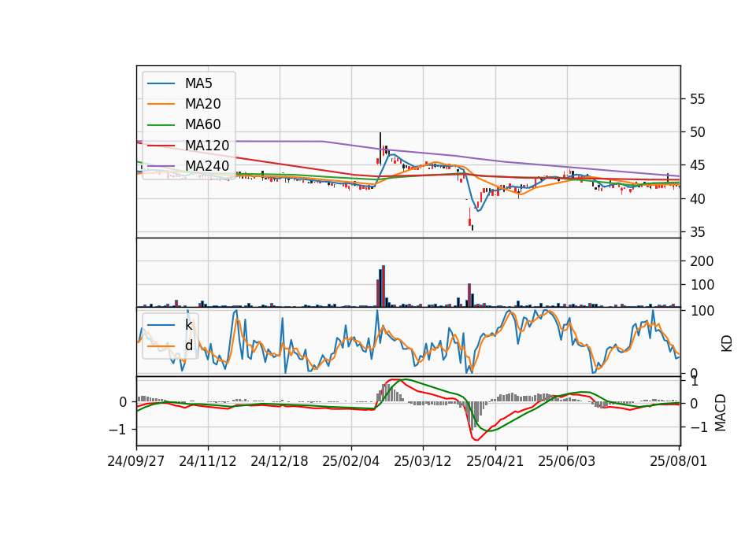
Task: Click the 25/02/04 date axis label
Action: point(351,462)
